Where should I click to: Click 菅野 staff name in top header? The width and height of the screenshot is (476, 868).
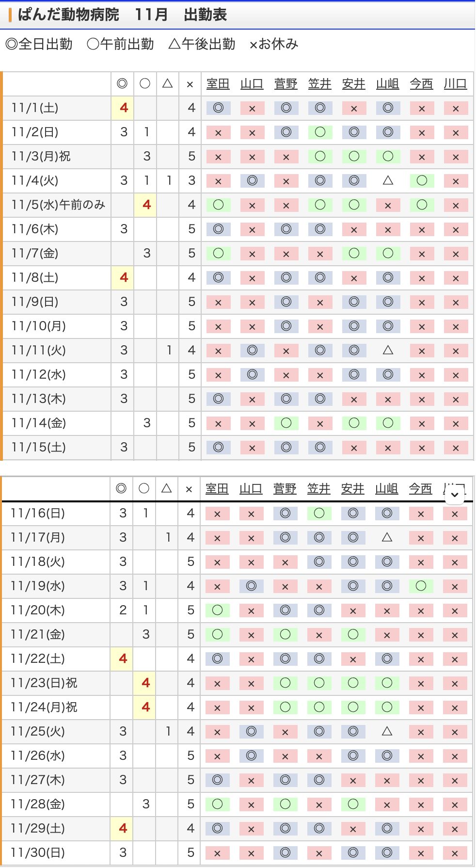point(286,84)
